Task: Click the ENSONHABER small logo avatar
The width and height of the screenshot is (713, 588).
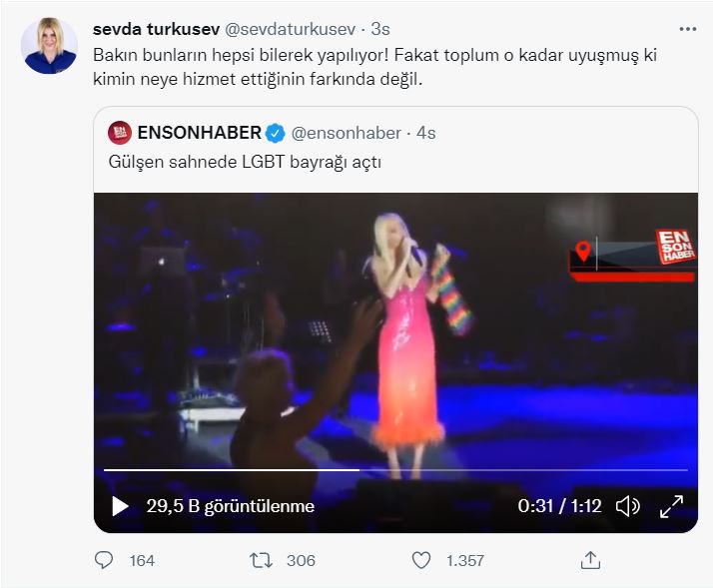Action: 119,133
